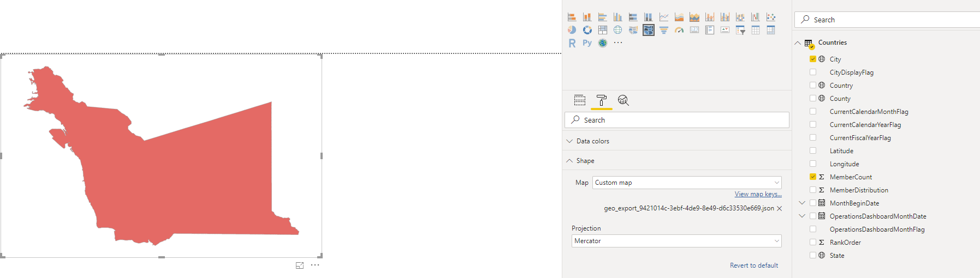
Task: Select the ArcGIS Maps visual
Action: (x=602, y=43)
